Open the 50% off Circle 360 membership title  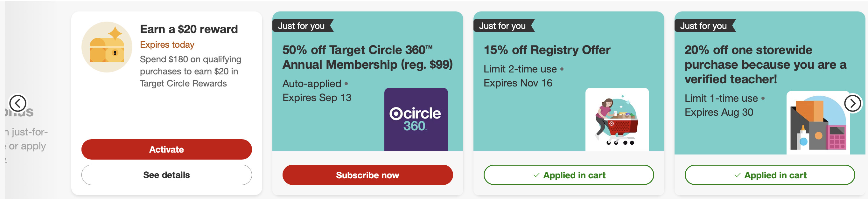(x=367, y=57)
